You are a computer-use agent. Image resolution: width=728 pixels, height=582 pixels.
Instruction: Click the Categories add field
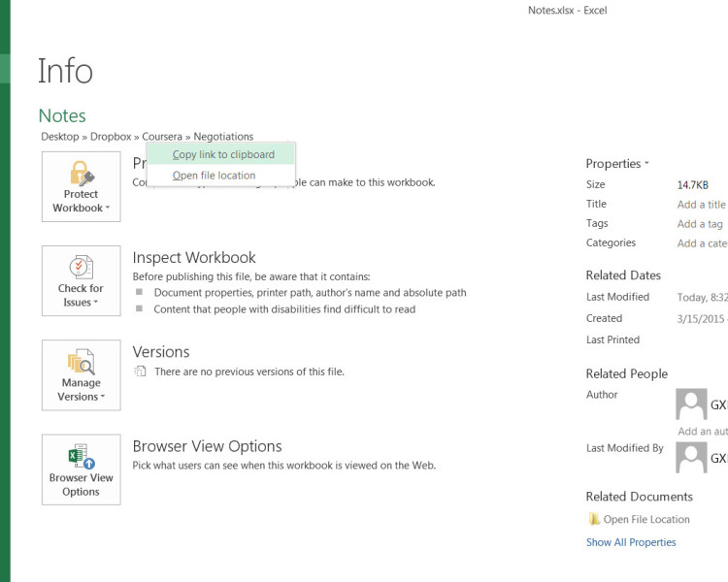pyautogui.click(x=701, y=243)
